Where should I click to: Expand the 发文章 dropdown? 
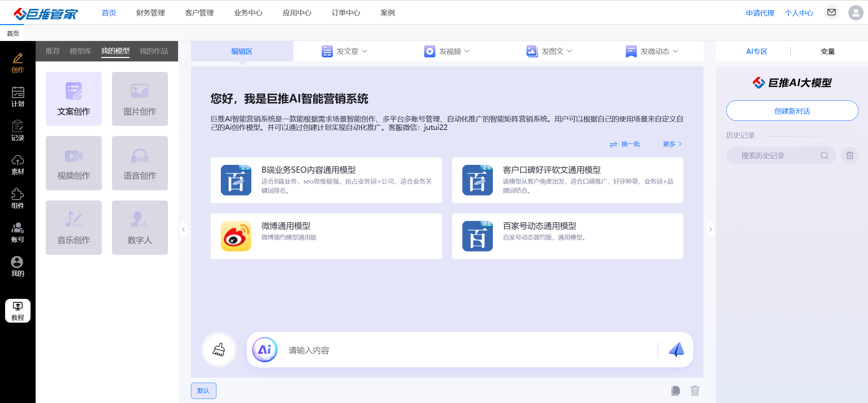(344, 51)
